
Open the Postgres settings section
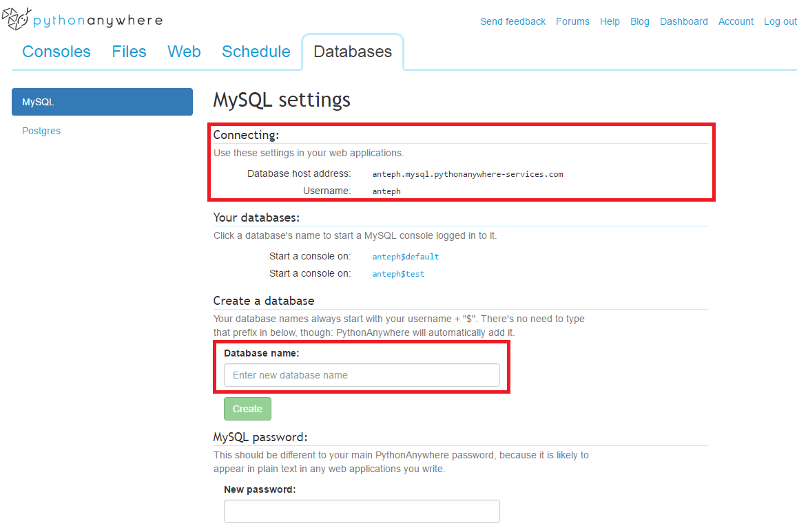pos(41,130)
